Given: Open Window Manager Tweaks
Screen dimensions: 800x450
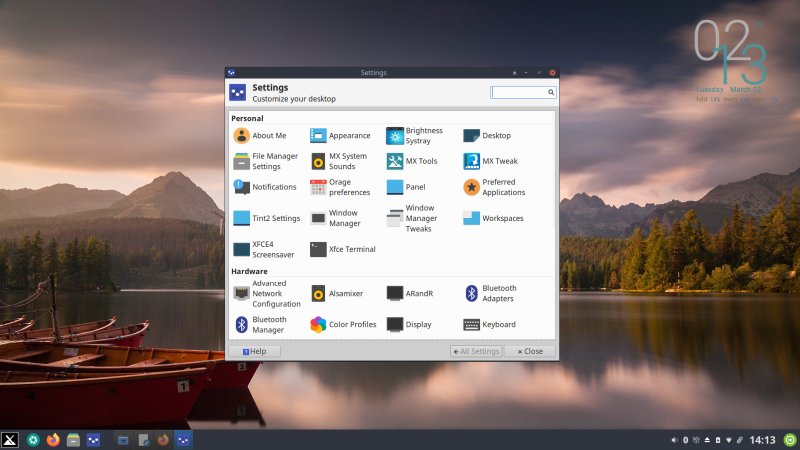Looking at the screenshot, I should click(x=414, y=218).
